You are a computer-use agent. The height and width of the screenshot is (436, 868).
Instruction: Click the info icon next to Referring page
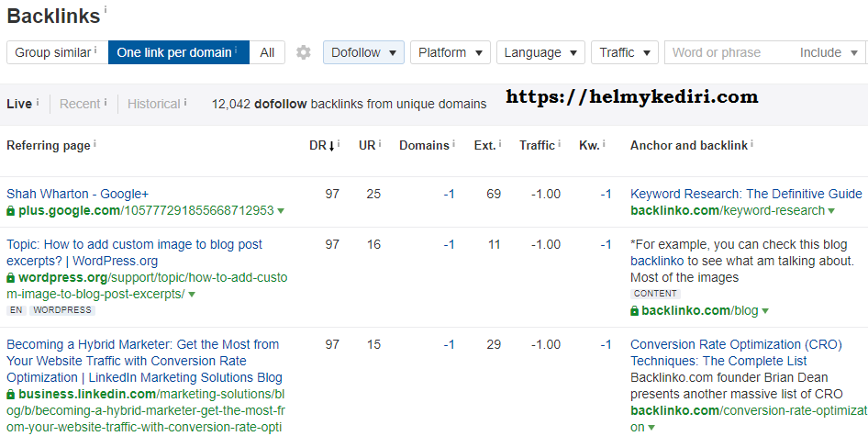[95, 143]
